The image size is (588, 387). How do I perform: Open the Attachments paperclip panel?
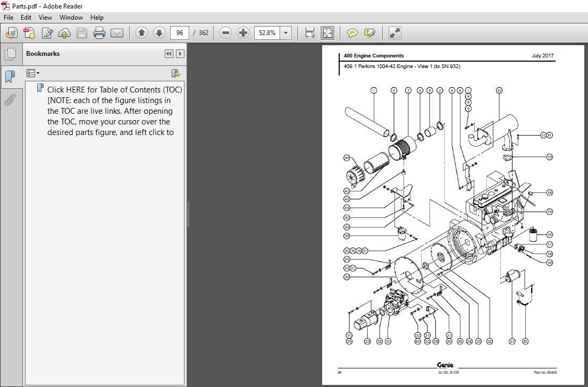click(x=11, y=100)
